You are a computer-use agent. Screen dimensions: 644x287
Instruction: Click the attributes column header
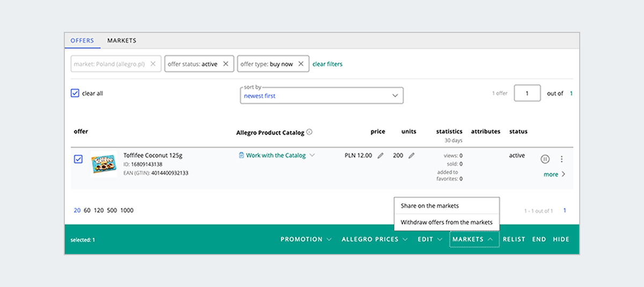pos(486,131)
